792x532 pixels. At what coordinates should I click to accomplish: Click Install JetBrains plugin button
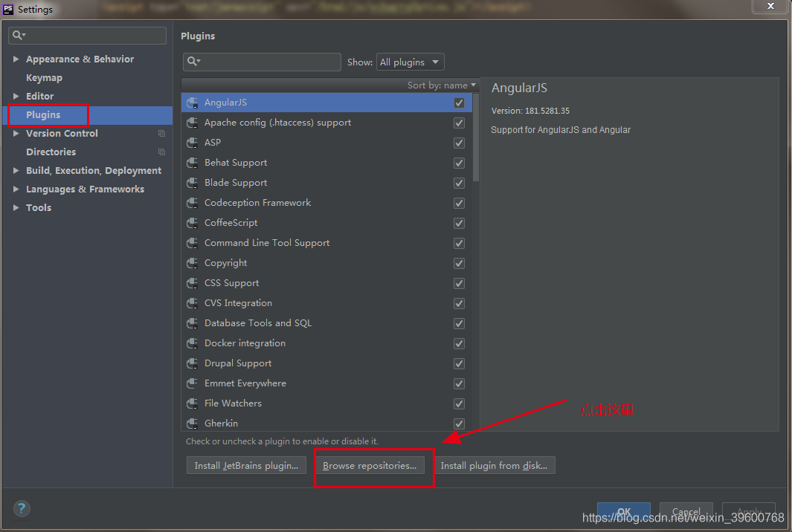246,465
